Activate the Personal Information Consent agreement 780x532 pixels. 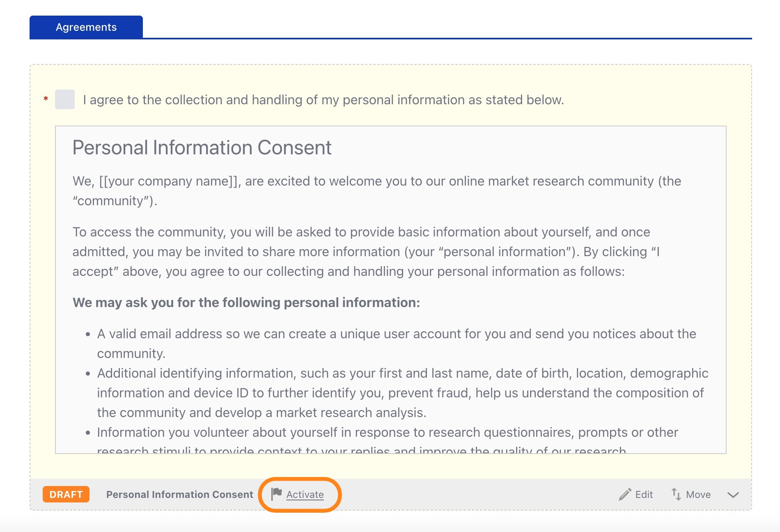click(305, 495)
